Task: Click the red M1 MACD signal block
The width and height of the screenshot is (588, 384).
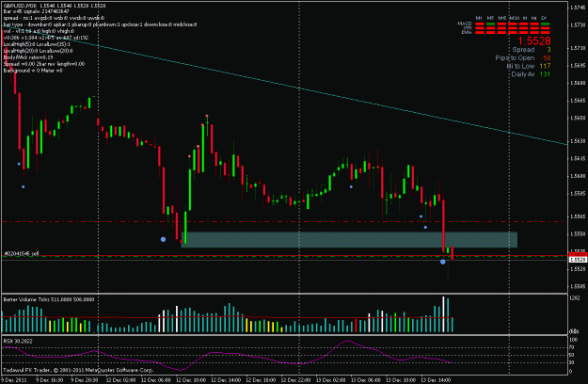Action: (x=479, y=24)
